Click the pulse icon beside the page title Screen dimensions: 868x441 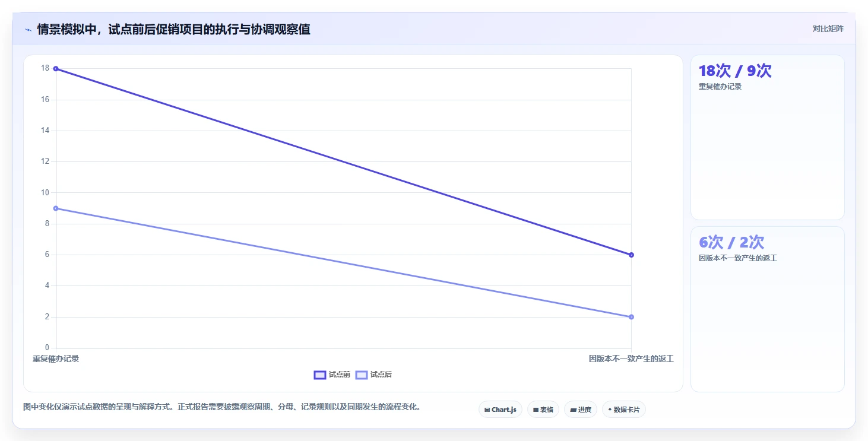tap(28, 30)
